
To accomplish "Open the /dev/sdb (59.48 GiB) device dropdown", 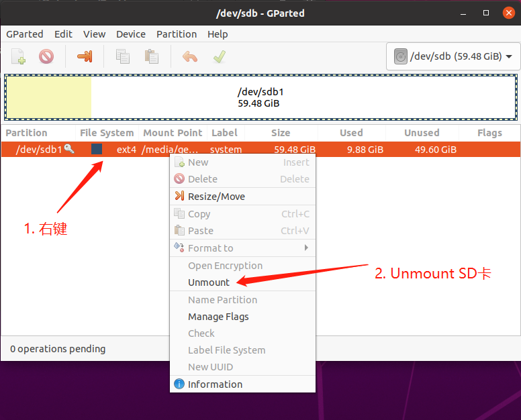I will tap(454, 56).
